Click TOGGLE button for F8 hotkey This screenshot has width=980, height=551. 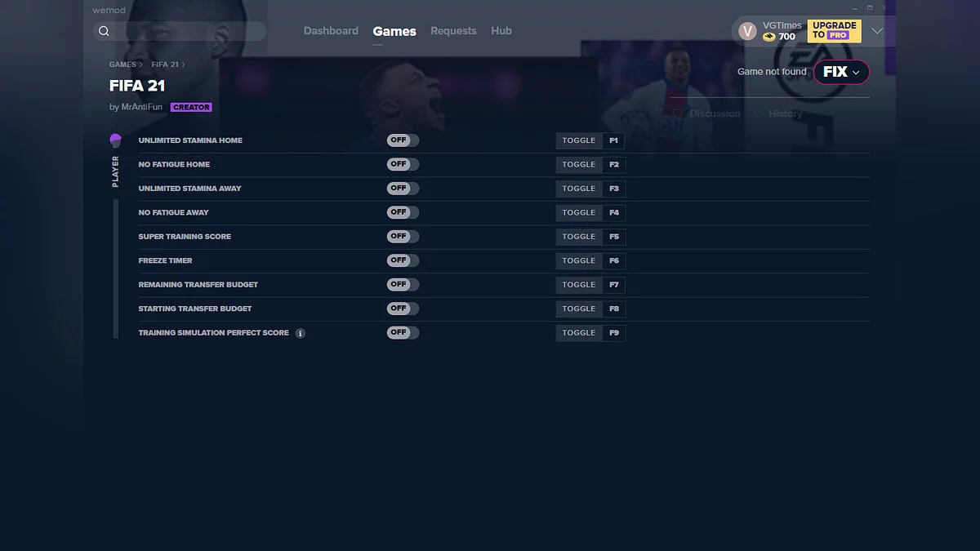579,309
